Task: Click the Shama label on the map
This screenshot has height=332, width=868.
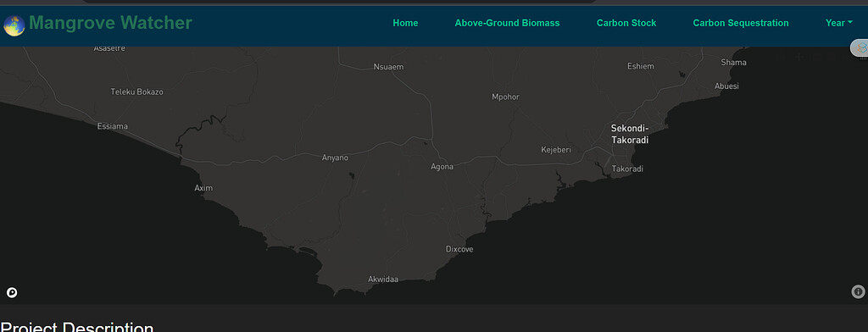Action: [x=733, y=63]
